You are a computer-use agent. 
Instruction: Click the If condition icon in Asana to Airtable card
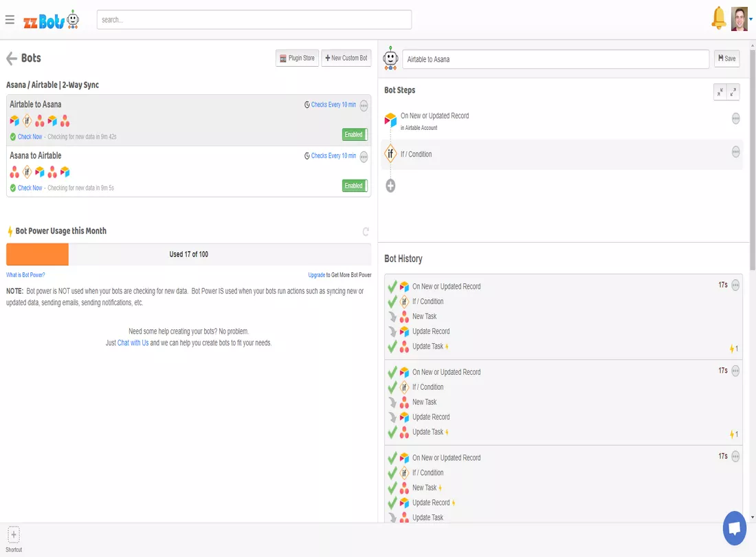coord(27,172)
